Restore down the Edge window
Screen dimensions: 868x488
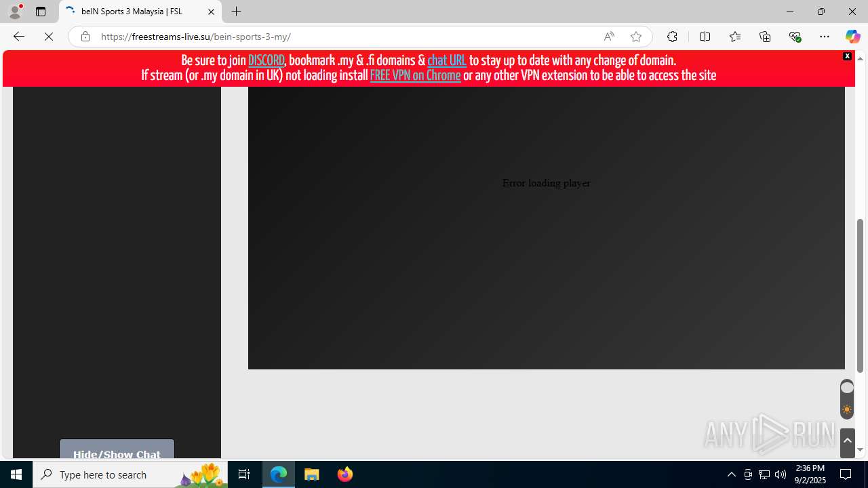[x=821, y=12]
